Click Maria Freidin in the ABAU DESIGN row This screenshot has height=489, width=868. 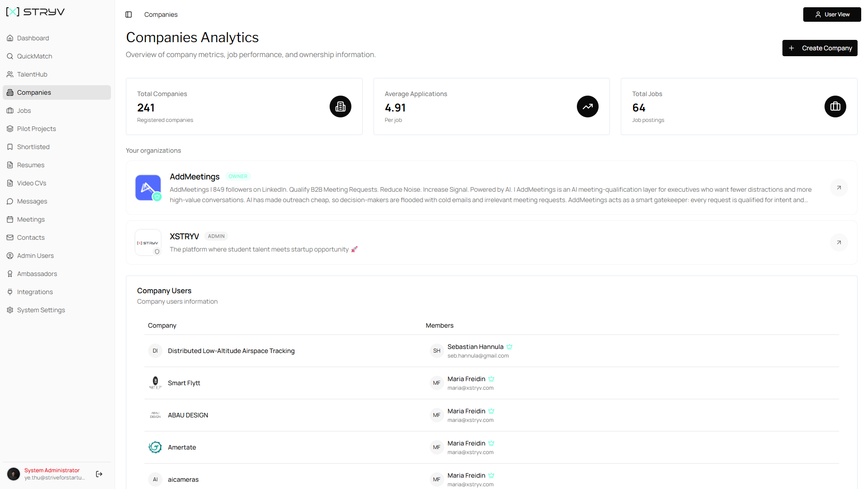click(x=466, y=411)
